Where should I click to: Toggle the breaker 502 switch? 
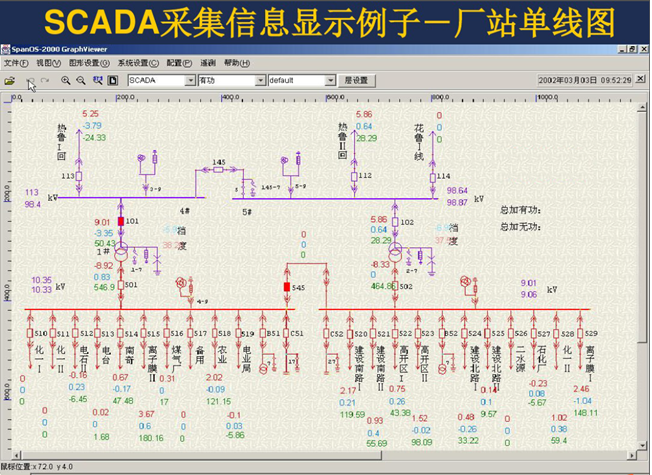point(396,286)
